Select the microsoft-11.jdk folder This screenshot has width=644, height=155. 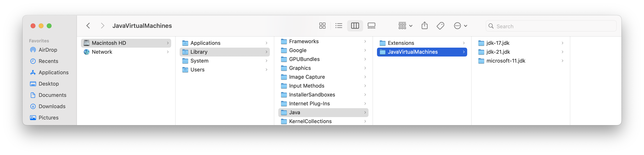click(x=506, y=61)
